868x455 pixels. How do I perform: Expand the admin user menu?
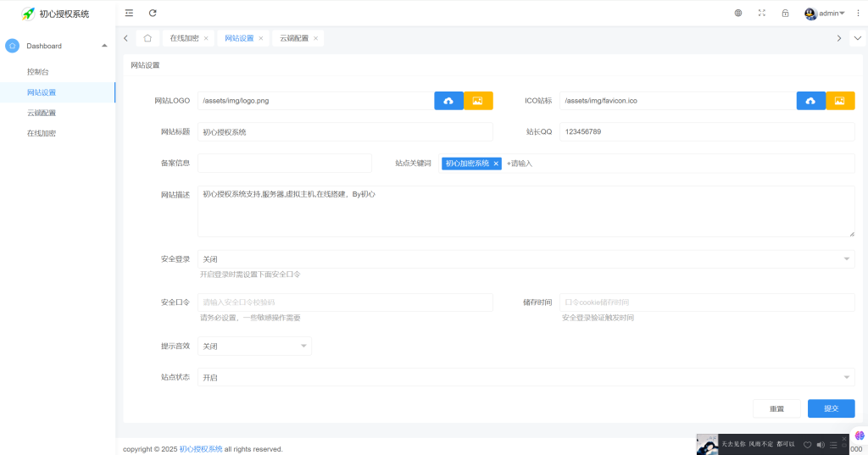click(x=832, y=14)
